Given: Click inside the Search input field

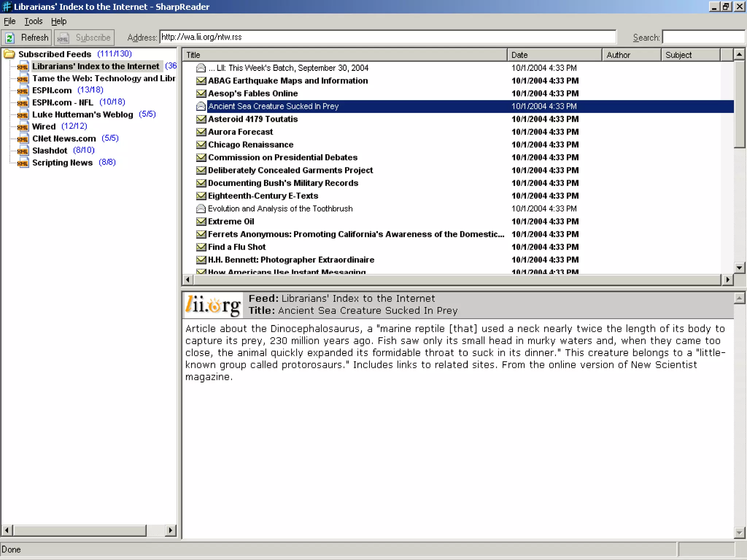Looking at the screenshot, I should coord(703,37).
